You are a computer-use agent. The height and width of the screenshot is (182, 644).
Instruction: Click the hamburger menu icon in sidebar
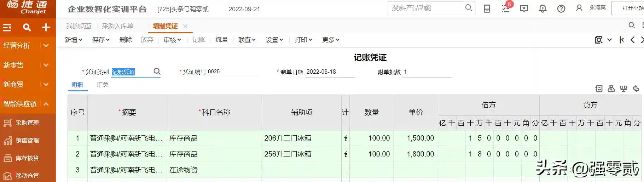(x=7, y=28)
